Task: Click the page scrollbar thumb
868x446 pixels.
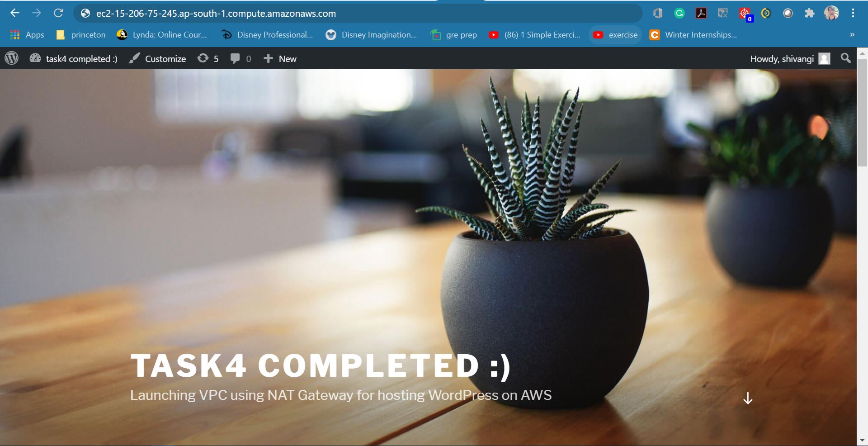Action: (x=862, y=112)
